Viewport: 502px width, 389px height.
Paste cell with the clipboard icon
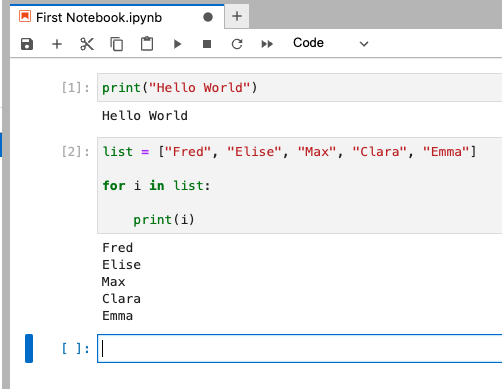click(147, 44)
